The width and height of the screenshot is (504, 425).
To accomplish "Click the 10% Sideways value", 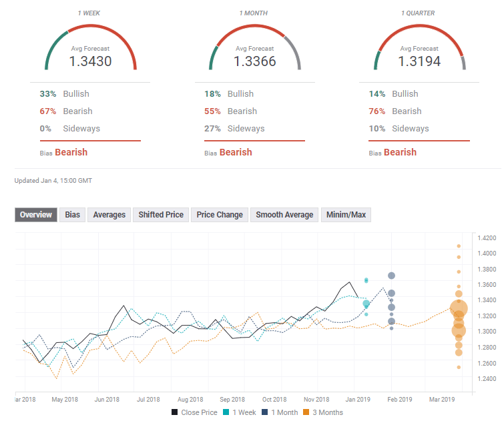I will coord(377,129).
